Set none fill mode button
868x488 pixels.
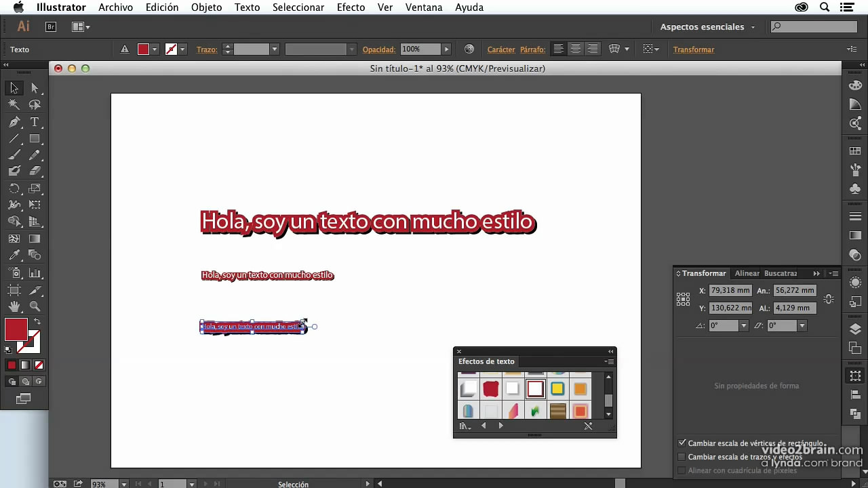coord(38,365)
